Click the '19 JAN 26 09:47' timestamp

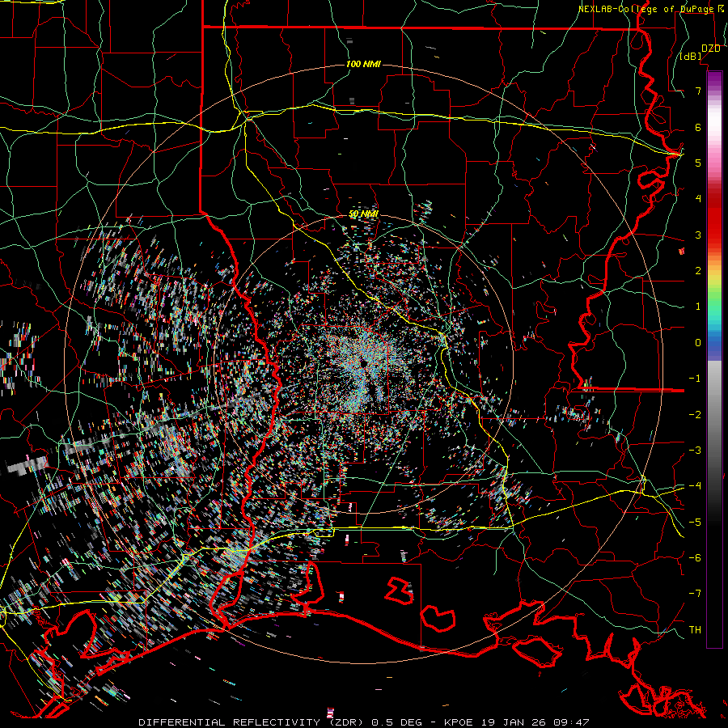click(x=535, y=722)
